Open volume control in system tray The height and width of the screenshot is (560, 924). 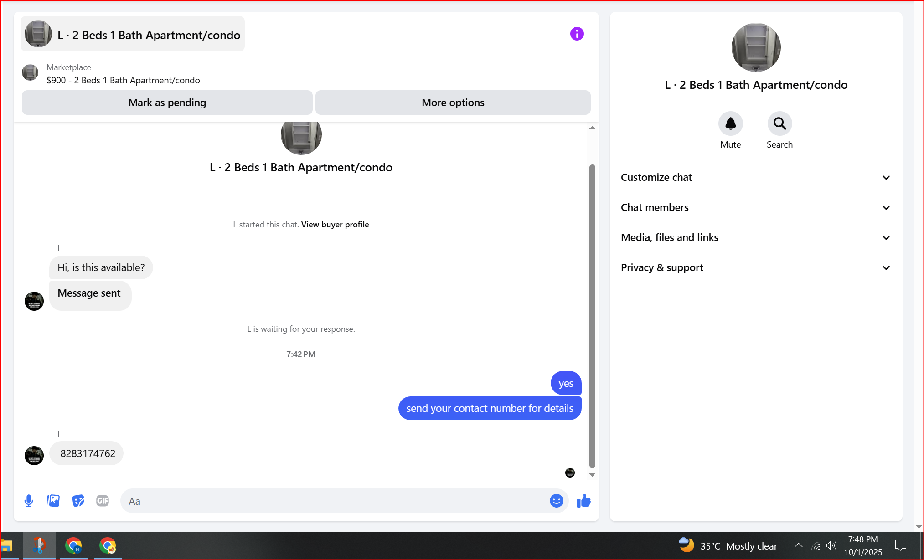pos(831,545)
